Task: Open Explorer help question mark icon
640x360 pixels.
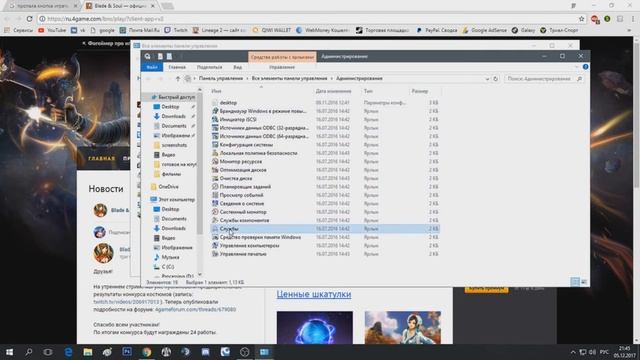Action: tap(585, 67)
